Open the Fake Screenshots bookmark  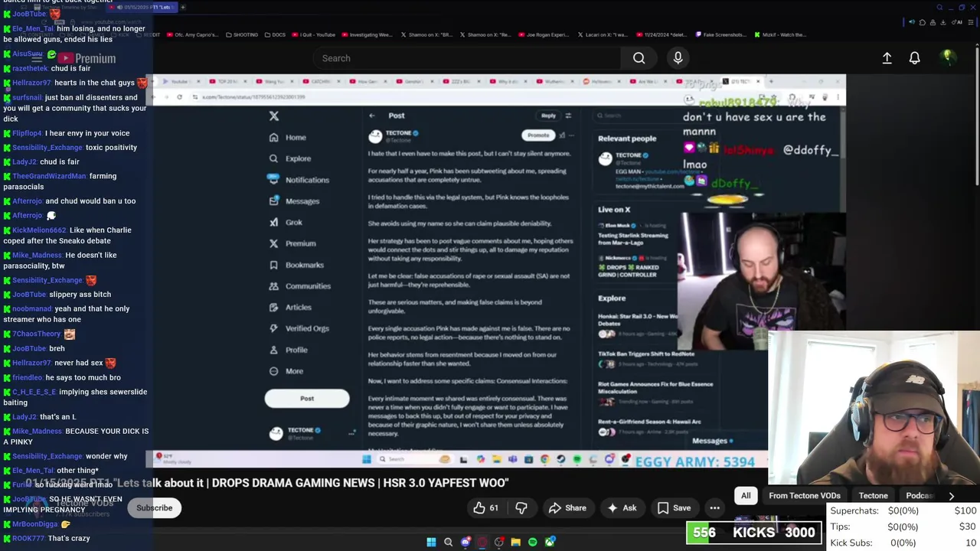[720, 34]
